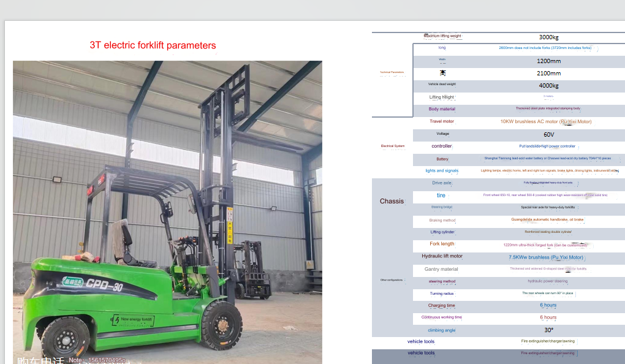Viewport: 625px width, 364px height.
Task: Click the 'lights and signals' label
Action: click(442, 170)
